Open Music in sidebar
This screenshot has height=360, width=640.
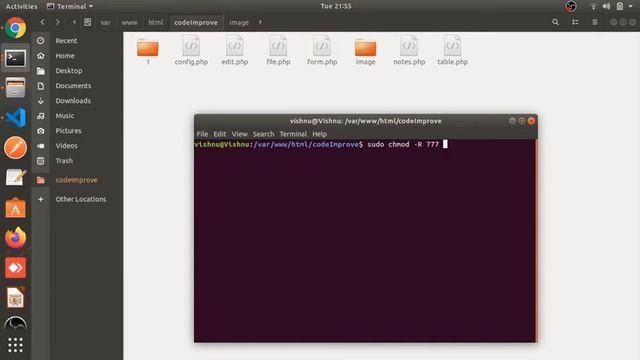(x=64, y=116)
